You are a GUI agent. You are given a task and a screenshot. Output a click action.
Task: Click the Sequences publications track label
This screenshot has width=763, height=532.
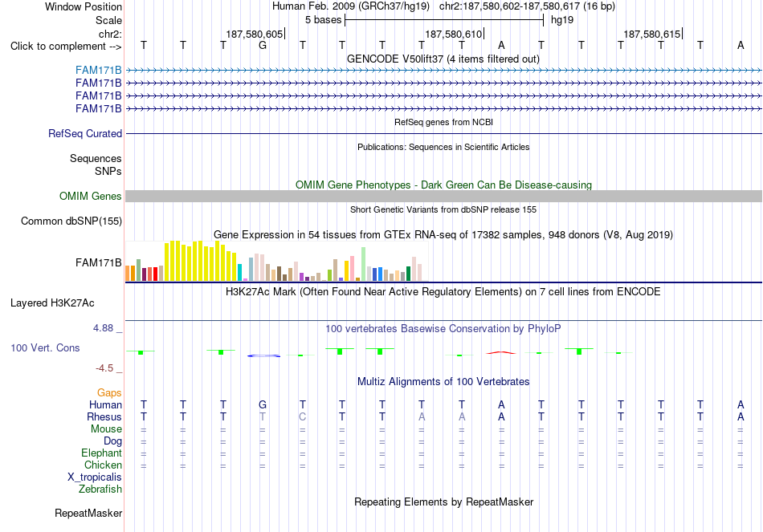click(x=96, y=159)
